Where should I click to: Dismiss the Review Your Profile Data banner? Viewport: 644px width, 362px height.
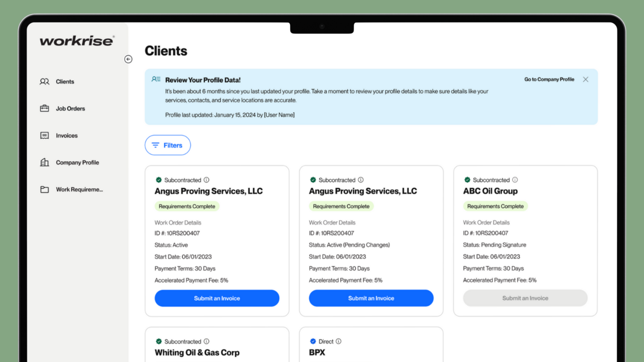click(585, 79)
